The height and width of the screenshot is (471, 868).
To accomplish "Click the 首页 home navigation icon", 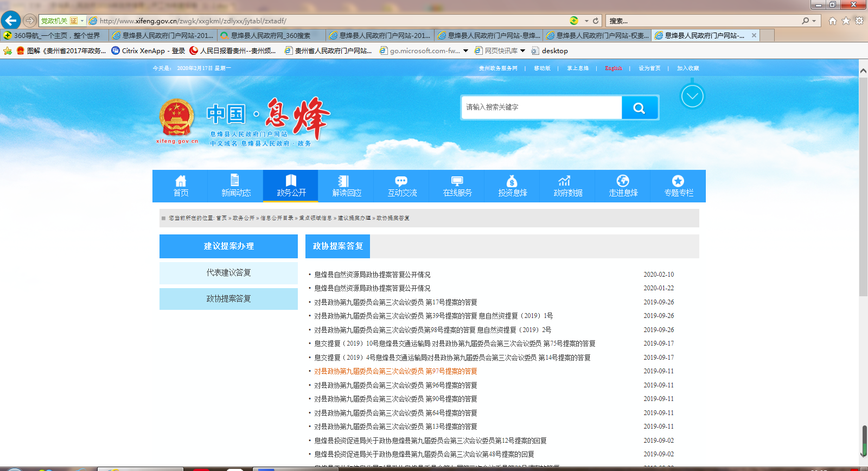I will coord(181,186).
